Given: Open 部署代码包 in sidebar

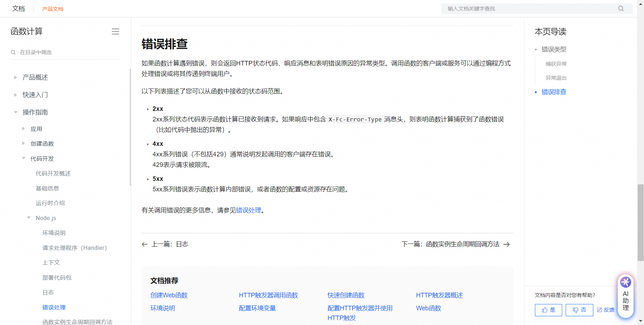Looking at the screenshot, I should coord(57,277).
